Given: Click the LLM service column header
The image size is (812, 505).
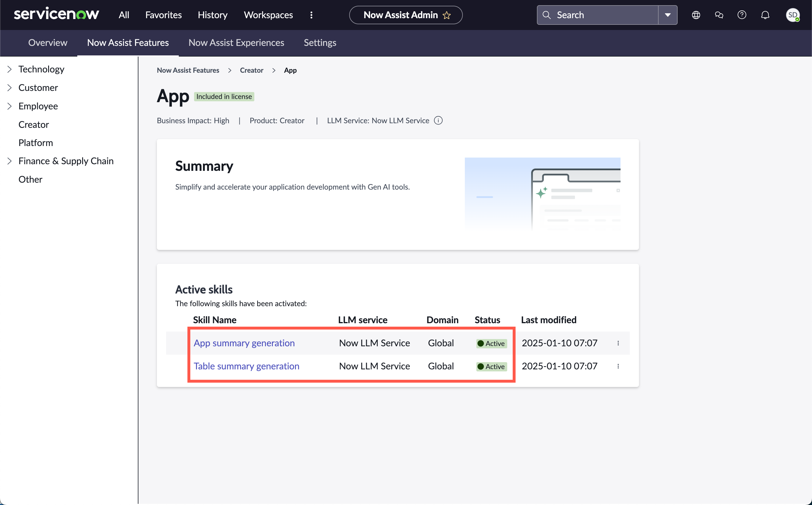Looking at the screenshot, I should 363,320.
